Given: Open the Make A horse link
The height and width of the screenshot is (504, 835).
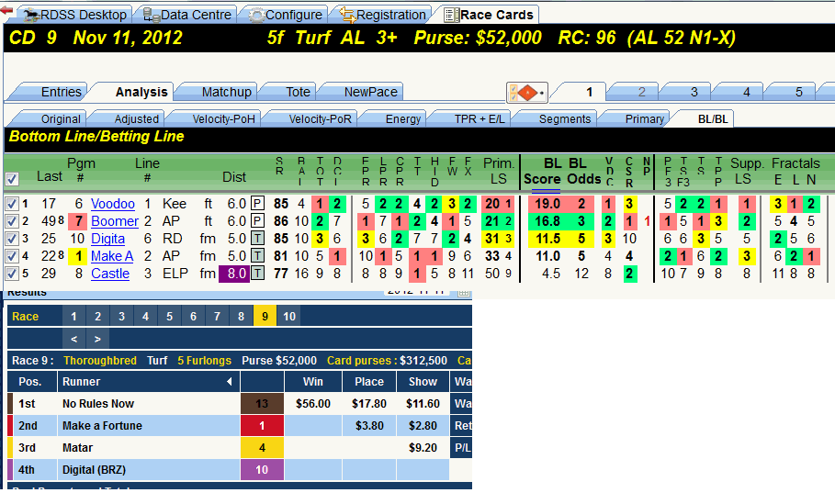Looking at the screenshot, I should [112, 256].
